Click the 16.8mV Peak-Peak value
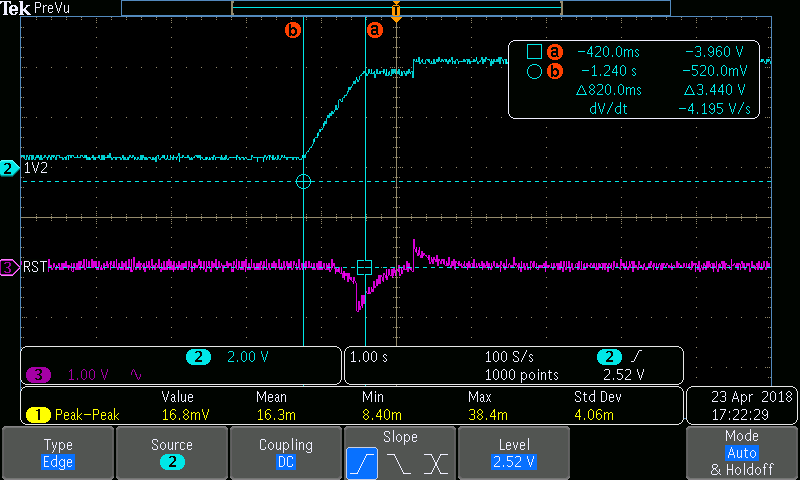 [185, 415]
